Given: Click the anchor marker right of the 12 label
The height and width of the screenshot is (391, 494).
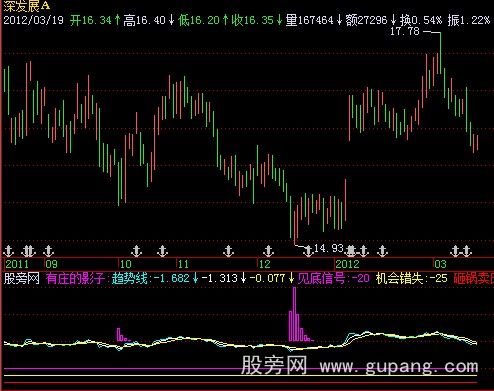Looking at the screenshot, I should point(268,250).
